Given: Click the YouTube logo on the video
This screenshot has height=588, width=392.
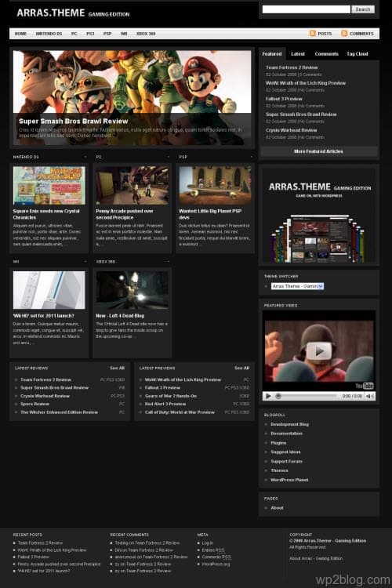Looking at the screenshot, I should [365, 386].
